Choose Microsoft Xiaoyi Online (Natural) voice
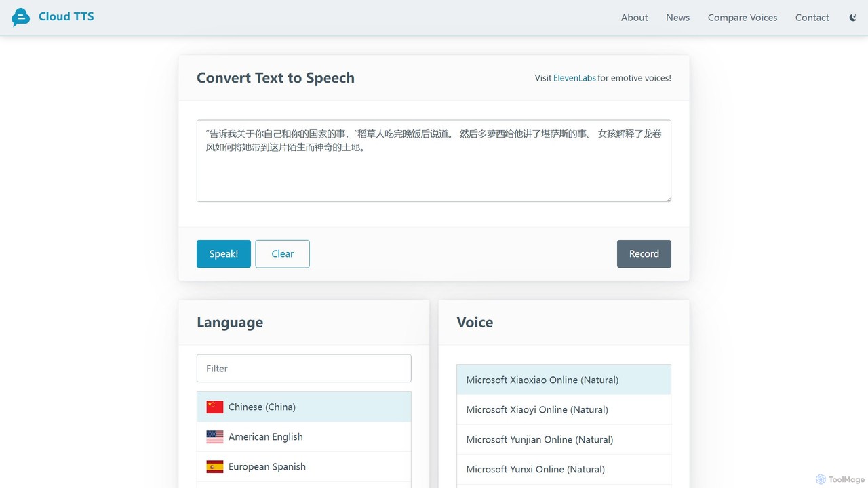Screen dimensions: 868x488 [x=564, y=409]
